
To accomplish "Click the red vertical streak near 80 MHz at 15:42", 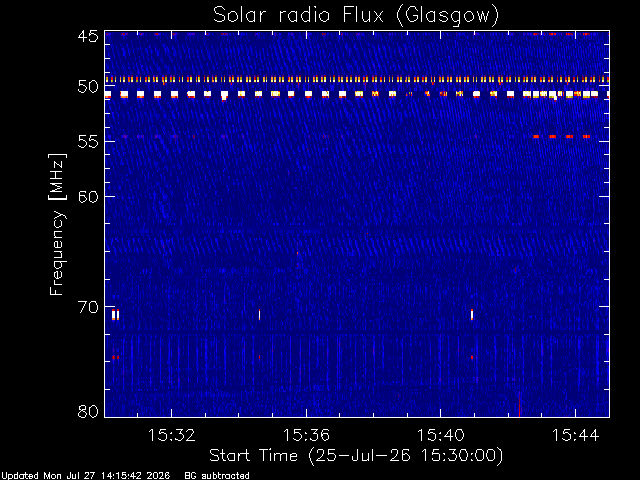I will [x=519, y=404].
